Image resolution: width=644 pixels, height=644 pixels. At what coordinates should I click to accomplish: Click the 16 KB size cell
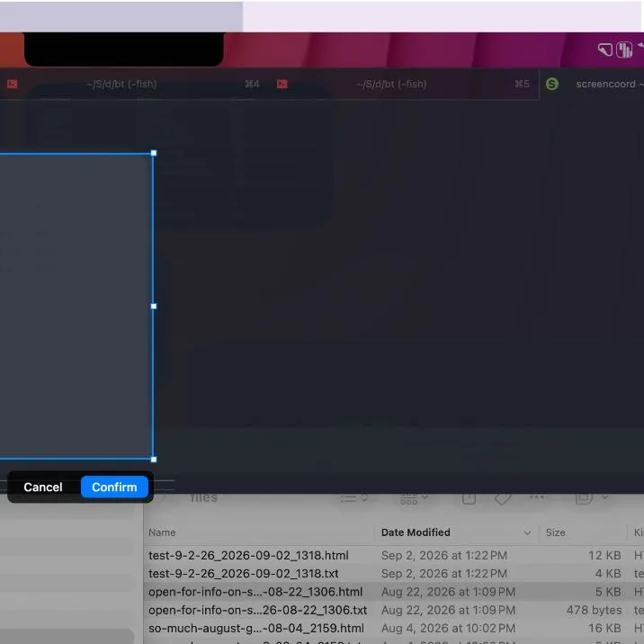[604, 628]
